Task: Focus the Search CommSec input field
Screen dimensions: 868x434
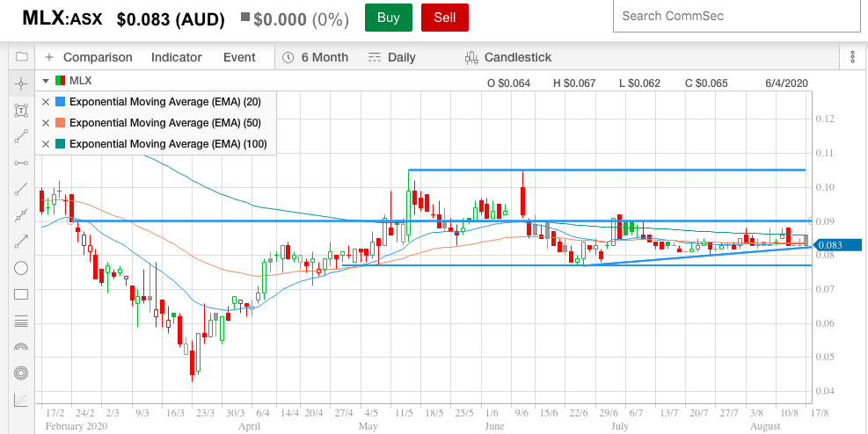Action: [x=737, y=16]
